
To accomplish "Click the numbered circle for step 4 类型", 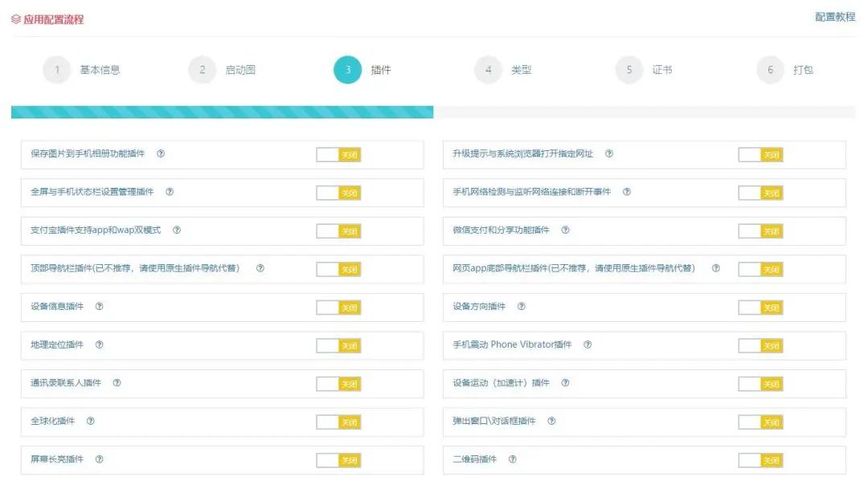I will coord(489,70).
